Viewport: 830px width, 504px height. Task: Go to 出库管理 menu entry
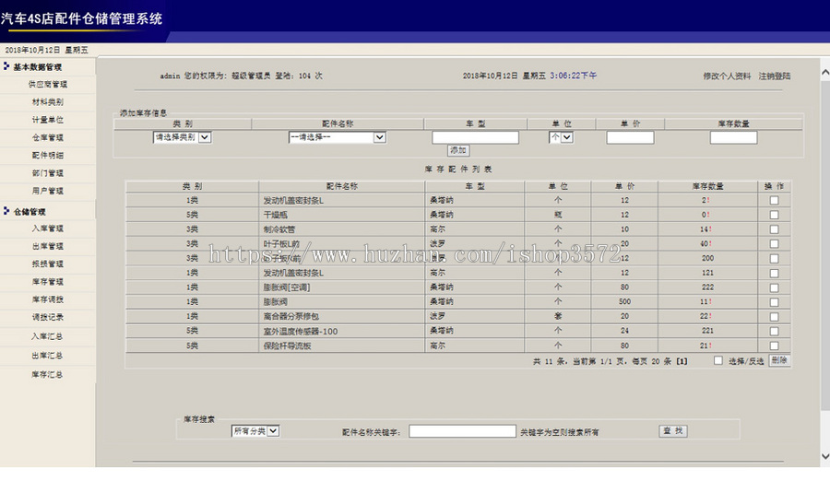[x=48, y=246]
